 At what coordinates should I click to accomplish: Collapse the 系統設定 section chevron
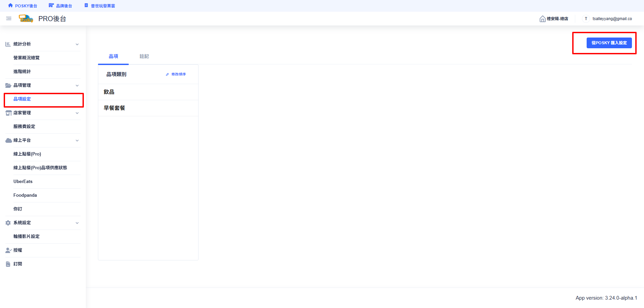(77, 223)
